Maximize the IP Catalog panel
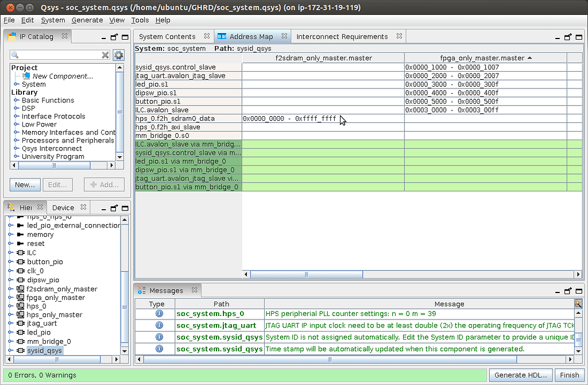Image resolution: width=588 pixels, height=385 pixels. [125, 37]
